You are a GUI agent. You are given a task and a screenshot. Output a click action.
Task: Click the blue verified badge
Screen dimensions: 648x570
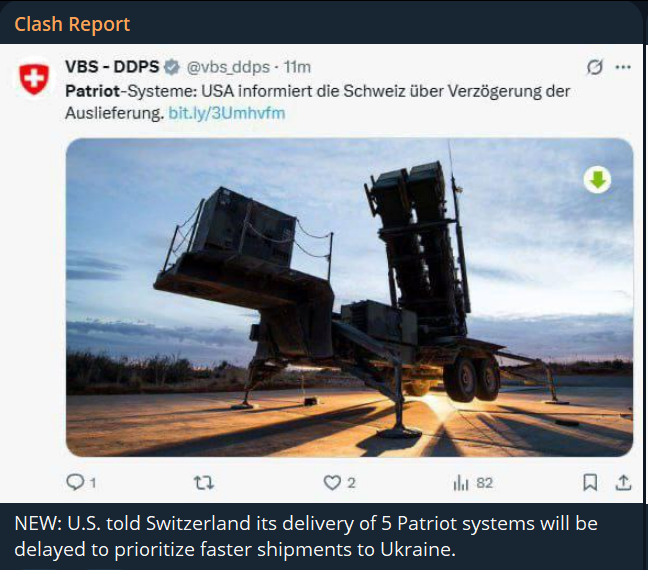tap(172, 67)
